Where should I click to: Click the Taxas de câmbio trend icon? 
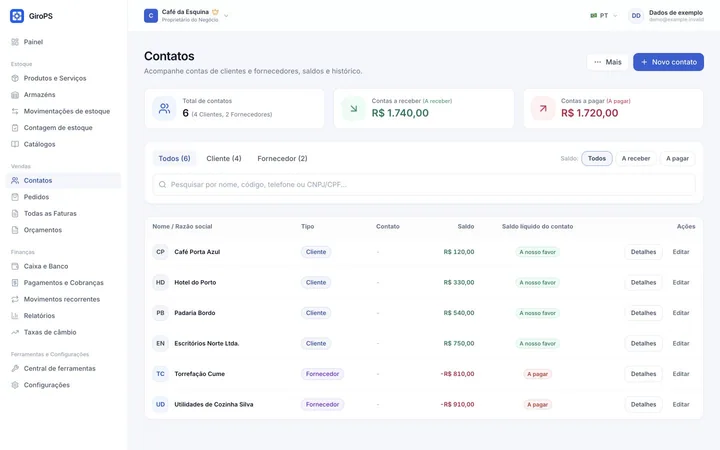(15, 332)
